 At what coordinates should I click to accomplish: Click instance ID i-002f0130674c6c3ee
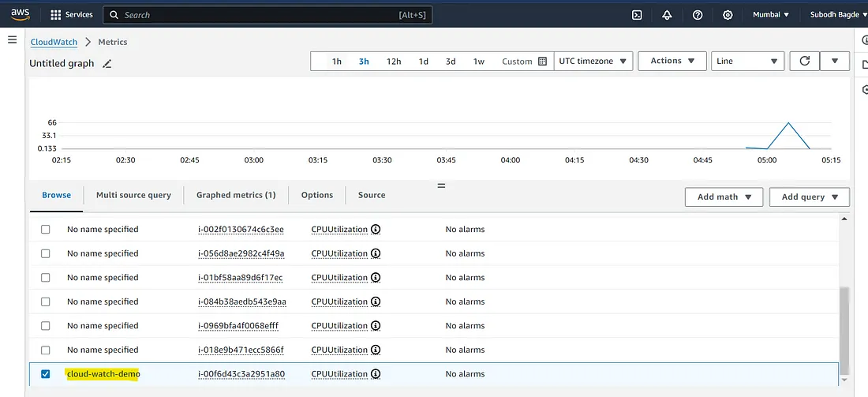click(241, 229)
